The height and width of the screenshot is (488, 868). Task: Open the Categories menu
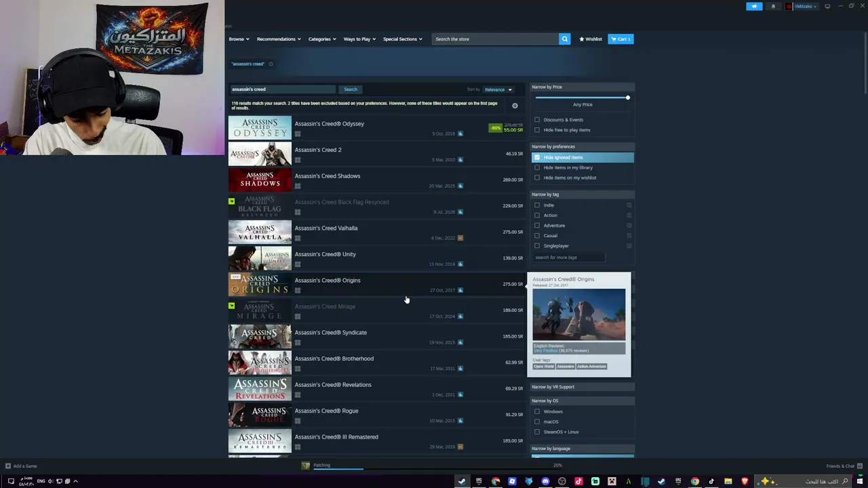point(322,39)
